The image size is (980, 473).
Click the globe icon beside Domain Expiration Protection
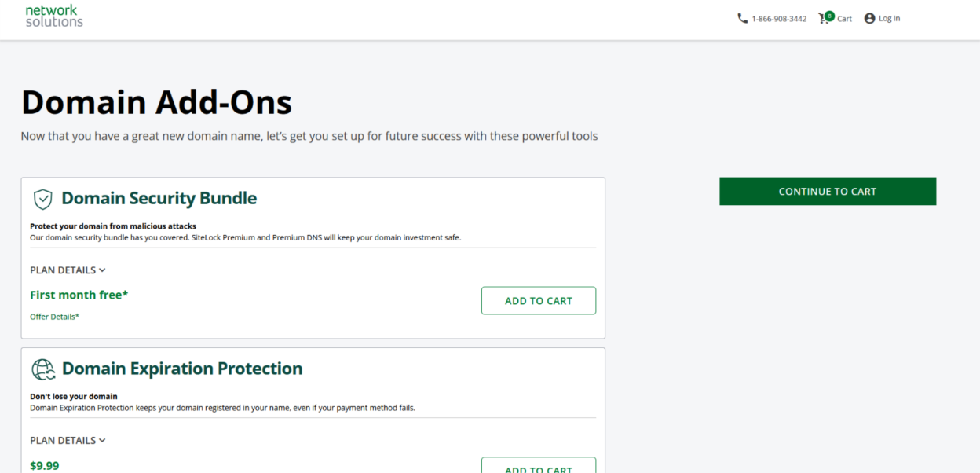click(x=43, y=368)
